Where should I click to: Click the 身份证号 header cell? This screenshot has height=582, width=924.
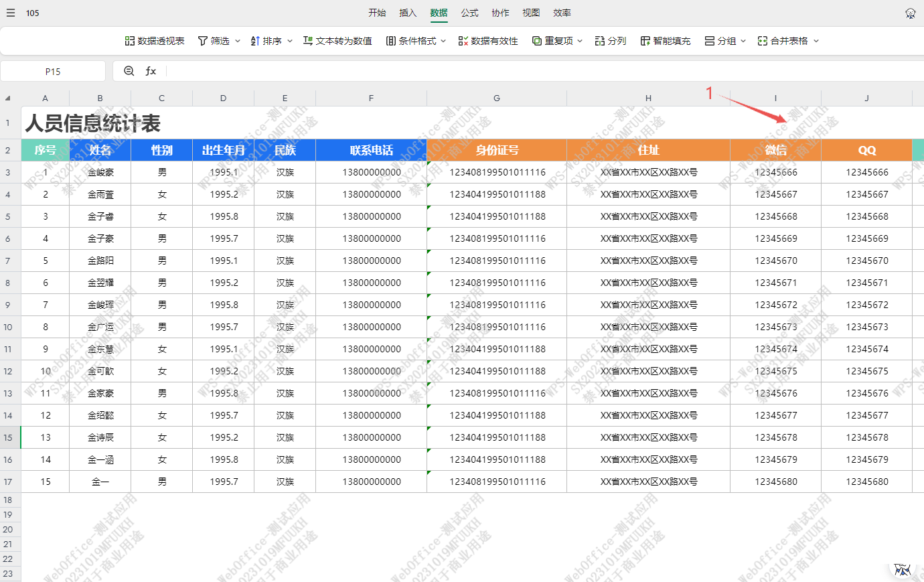tap(497, 150)
